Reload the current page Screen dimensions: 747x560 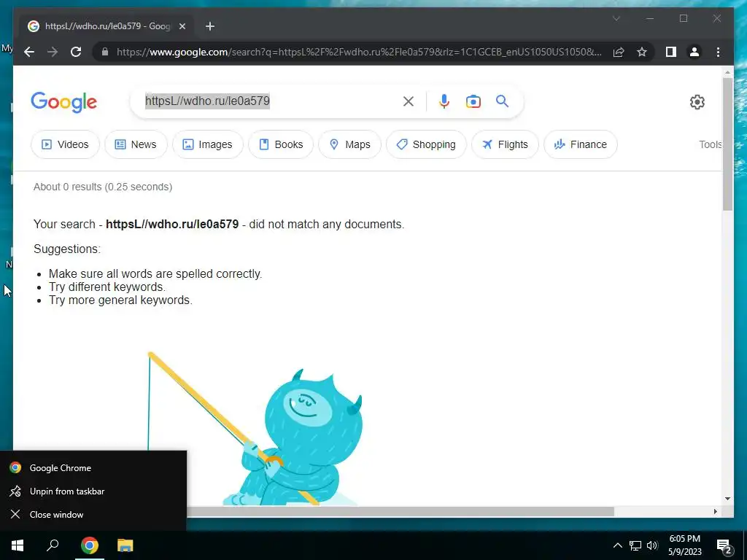[x=76, y=52]
